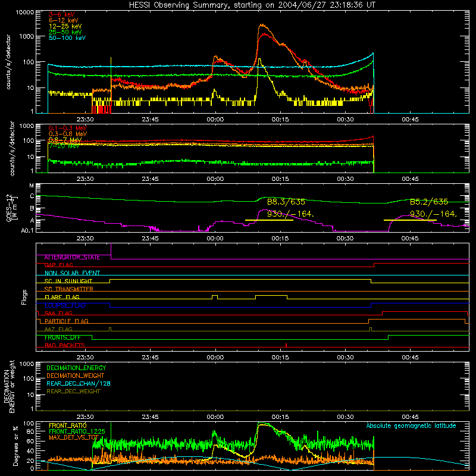The image size is (476, 476).
Task: Select the 6-12 keV legend label
Action: 64,20
